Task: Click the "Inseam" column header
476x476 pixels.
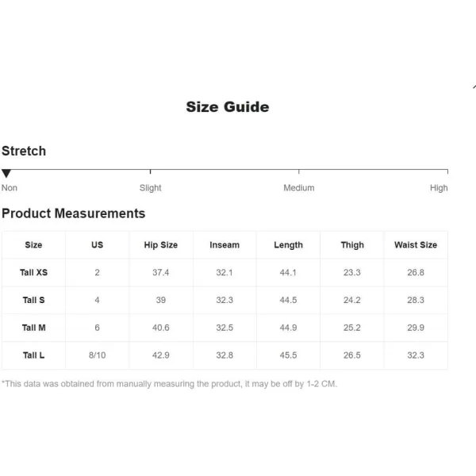Action: (x=225, y=245)
